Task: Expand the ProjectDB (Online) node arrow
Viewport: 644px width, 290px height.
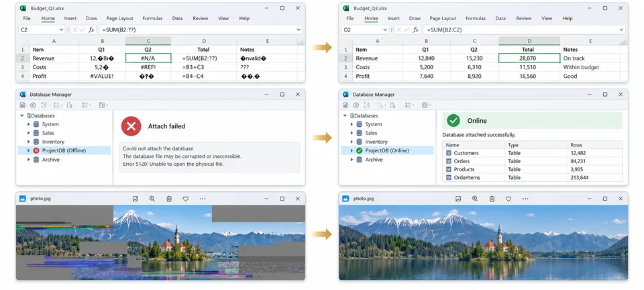Action: (x=352, y=150)
